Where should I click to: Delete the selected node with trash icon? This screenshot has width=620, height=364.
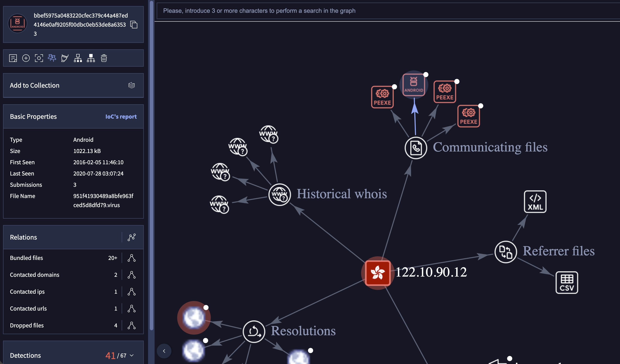pos(104,58)
